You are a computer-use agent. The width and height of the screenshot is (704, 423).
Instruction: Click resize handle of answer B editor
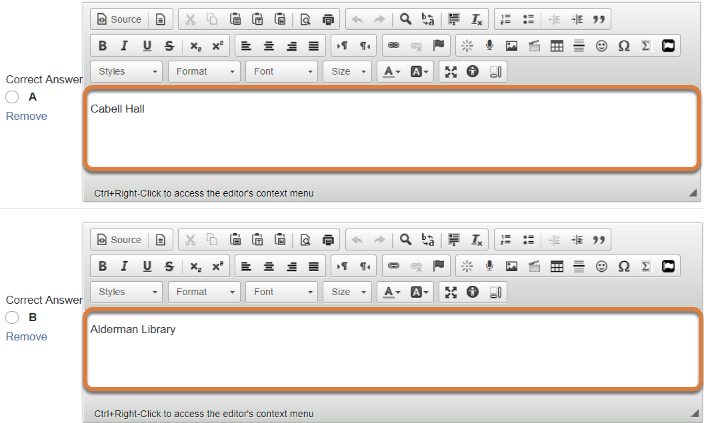[x=693, y=413]
